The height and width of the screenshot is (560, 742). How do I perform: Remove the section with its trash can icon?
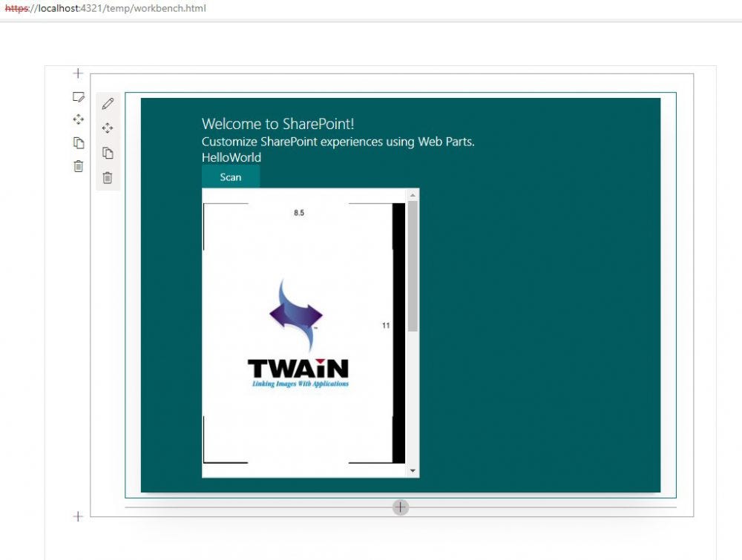(x=78, y=165)
